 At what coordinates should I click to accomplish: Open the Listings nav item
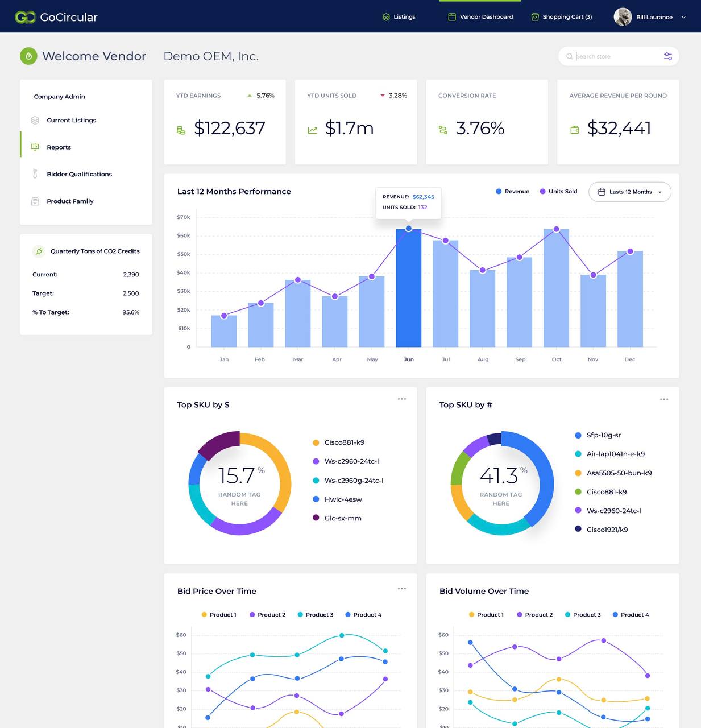[x=399, y=17]
